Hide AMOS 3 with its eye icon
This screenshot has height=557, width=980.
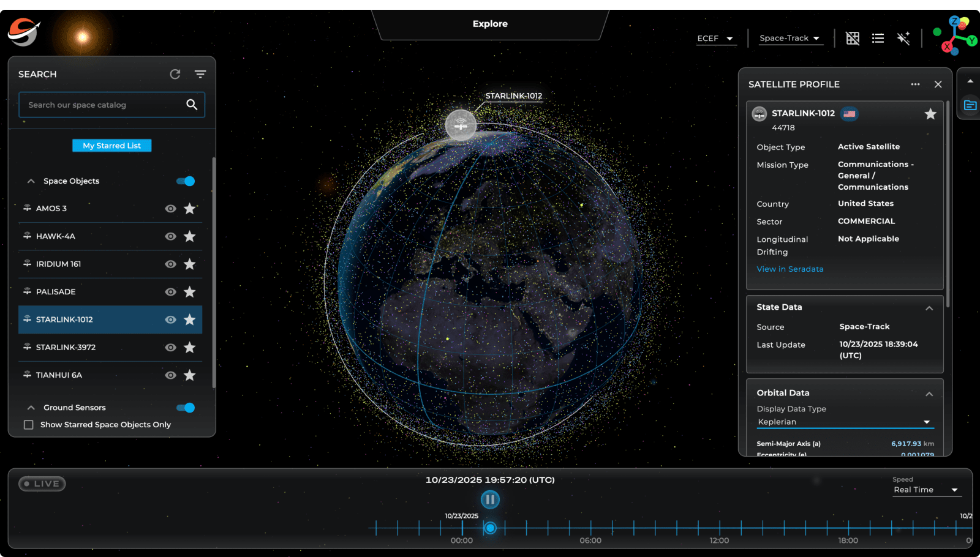click(170, 209)
